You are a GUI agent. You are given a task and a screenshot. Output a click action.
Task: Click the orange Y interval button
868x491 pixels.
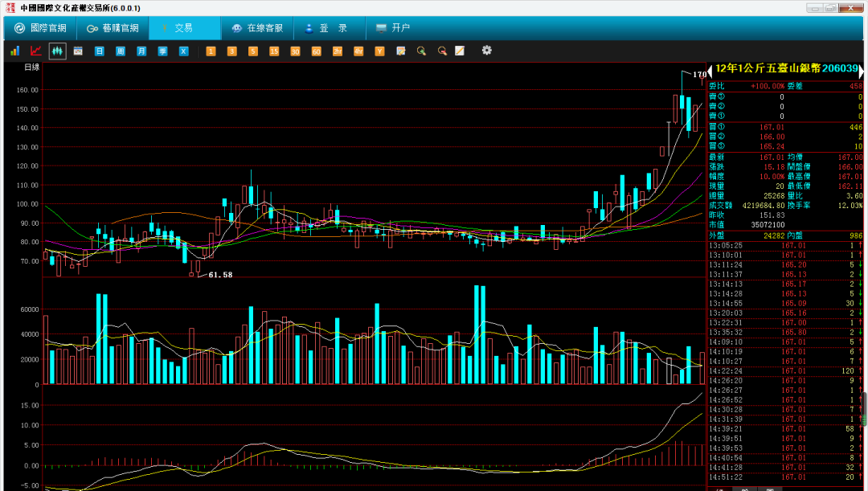tap(379, 51)
